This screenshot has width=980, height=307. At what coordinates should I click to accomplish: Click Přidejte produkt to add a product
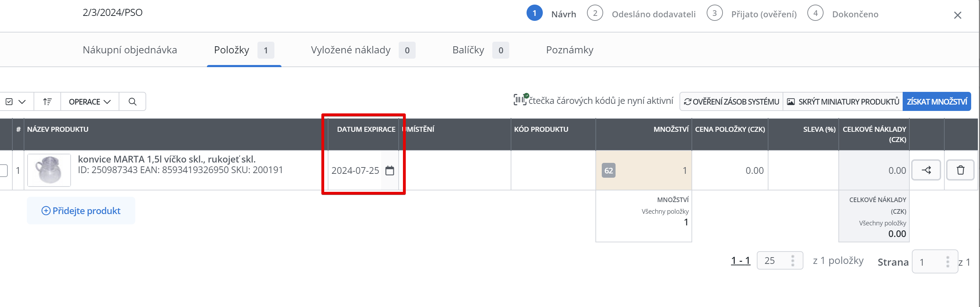pyautogui.click(x=81, y=211)
